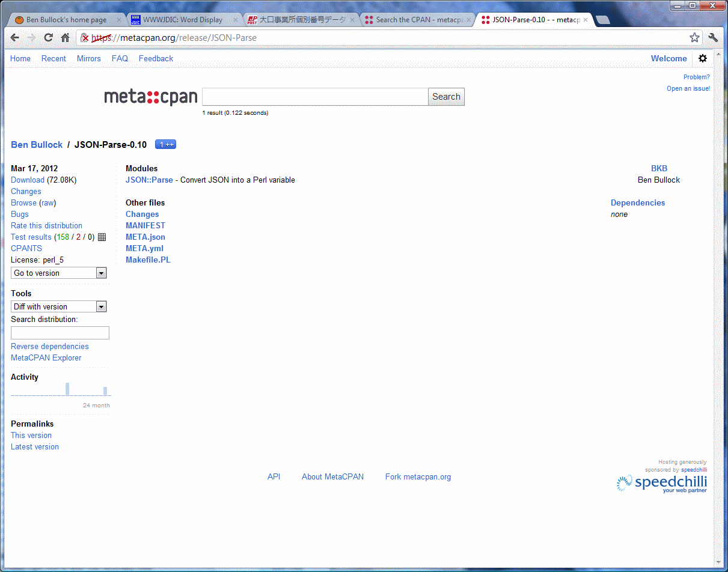Click Open an issue! link
The width and height of the screenshot is (728, 572).
(x=688, y=88)
